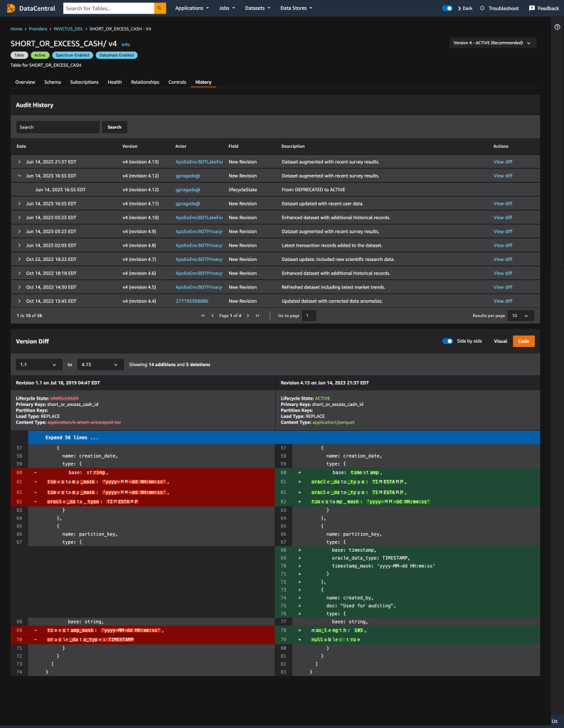564x728 pixels.
Task: Open the help panel question icon
Action: coord(557,27)
